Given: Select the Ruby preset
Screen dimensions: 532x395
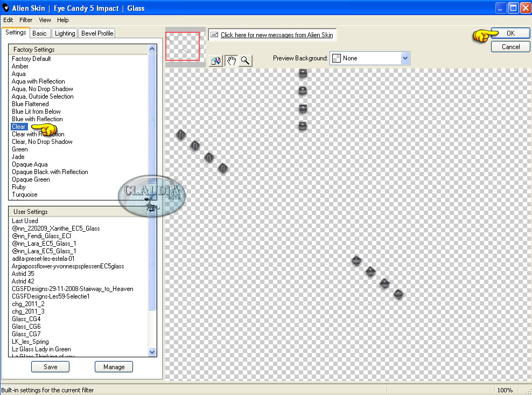Looking at the screenshot, I should (x=19, y=187).
